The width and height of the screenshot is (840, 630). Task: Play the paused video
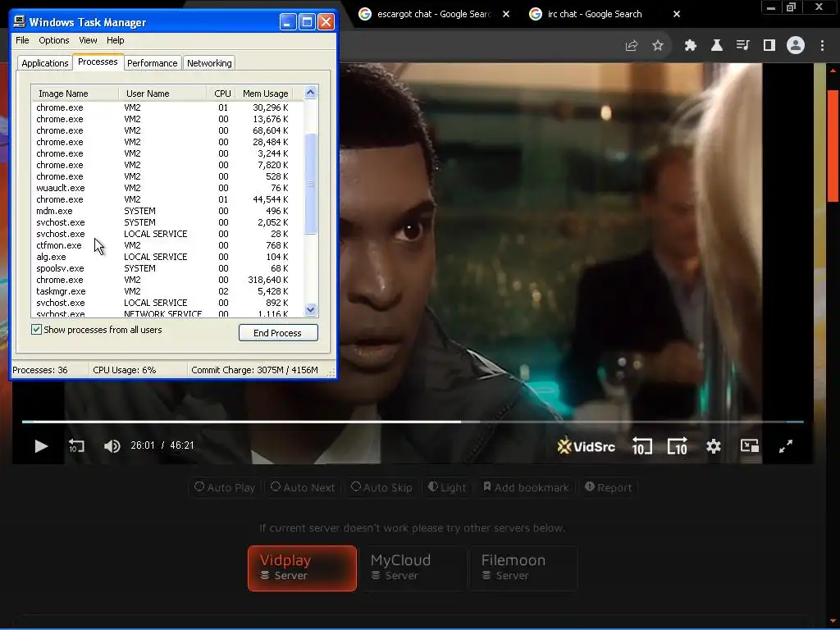[41, 445]
